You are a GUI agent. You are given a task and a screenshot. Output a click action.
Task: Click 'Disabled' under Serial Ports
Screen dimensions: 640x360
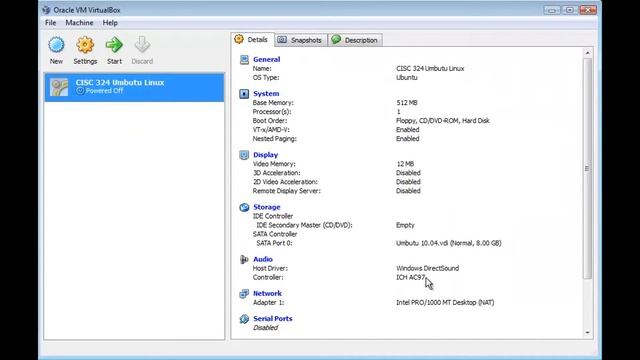[x=265, y=328]
